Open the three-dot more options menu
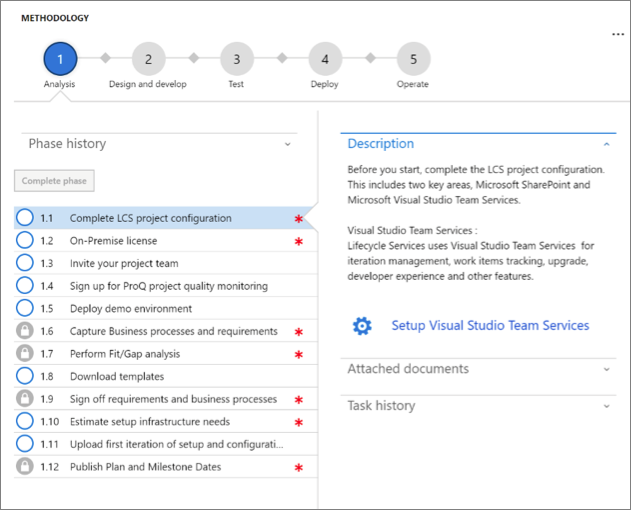The height and width of the screenshot is (510, 631). (x=618, y=34)
